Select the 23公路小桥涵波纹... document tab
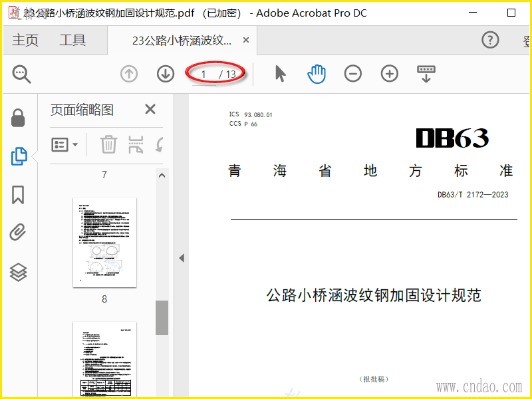The width and height of the screenshot is (532, 399). [x=182, y=41]
